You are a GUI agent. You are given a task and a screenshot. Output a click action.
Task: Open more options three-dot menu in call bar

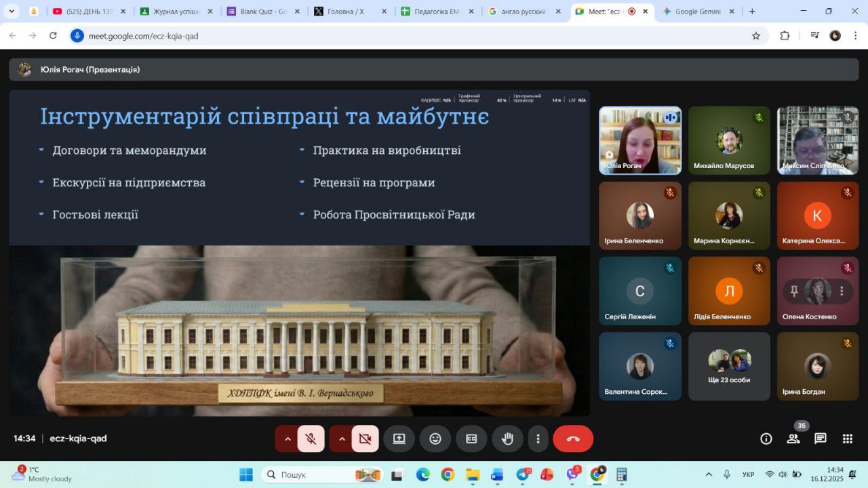[538, 439]
